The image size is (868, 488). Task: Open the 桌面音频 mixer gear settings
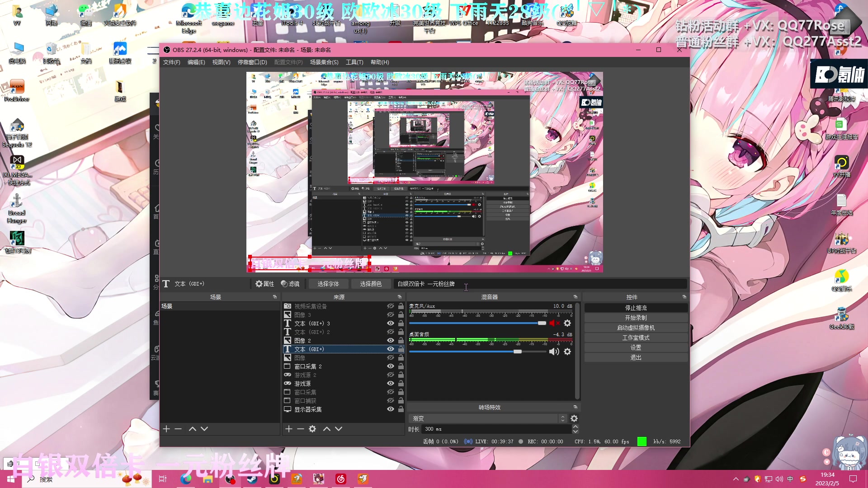567,352
